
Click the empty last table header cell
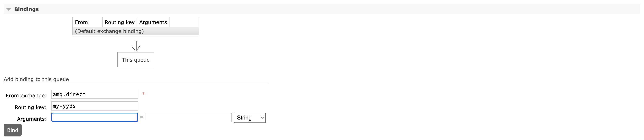[184, 22]
